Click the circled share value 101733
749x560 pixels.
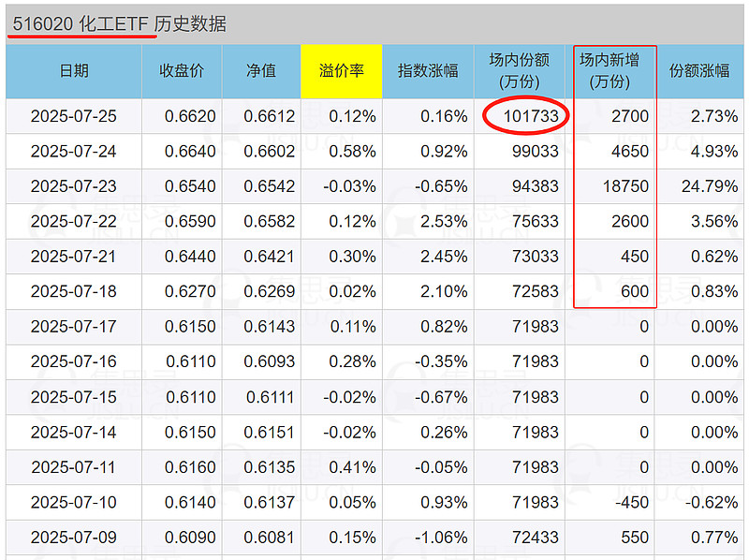click(531, 116)
